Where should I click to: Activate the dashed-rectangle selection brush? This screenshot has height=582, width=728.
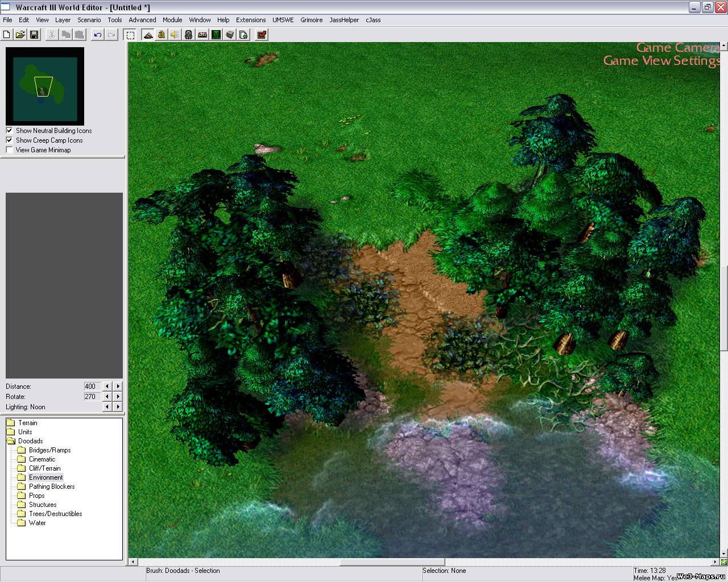point(130,35)
